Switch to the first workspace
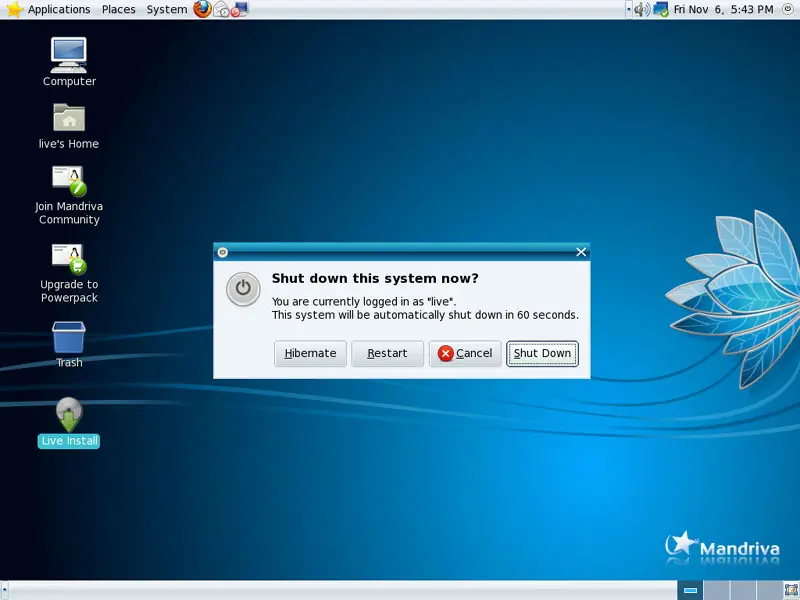The image size is (800, 600). [690, 590]
